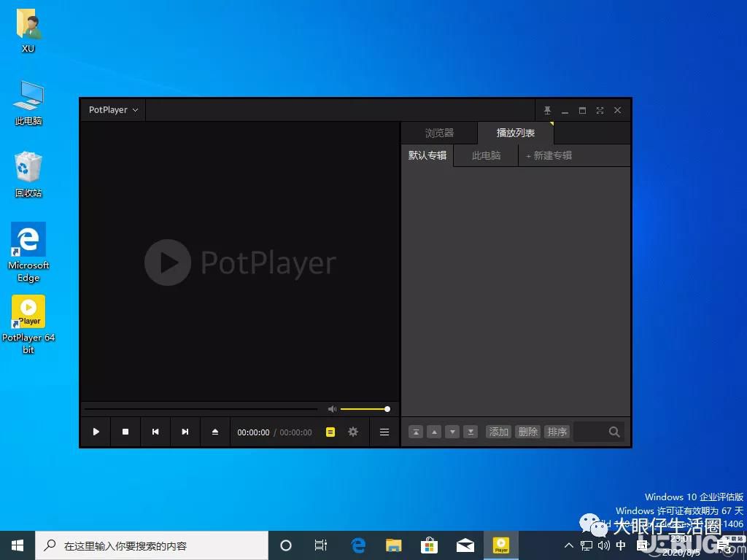Click the PotPlayer logo in video area

tap(240, 262)
